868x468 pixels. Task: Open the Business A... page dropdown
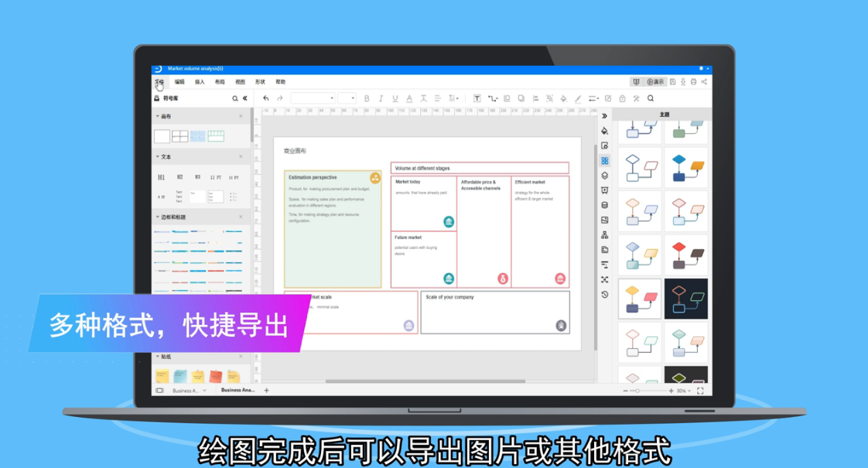point(205,391)
